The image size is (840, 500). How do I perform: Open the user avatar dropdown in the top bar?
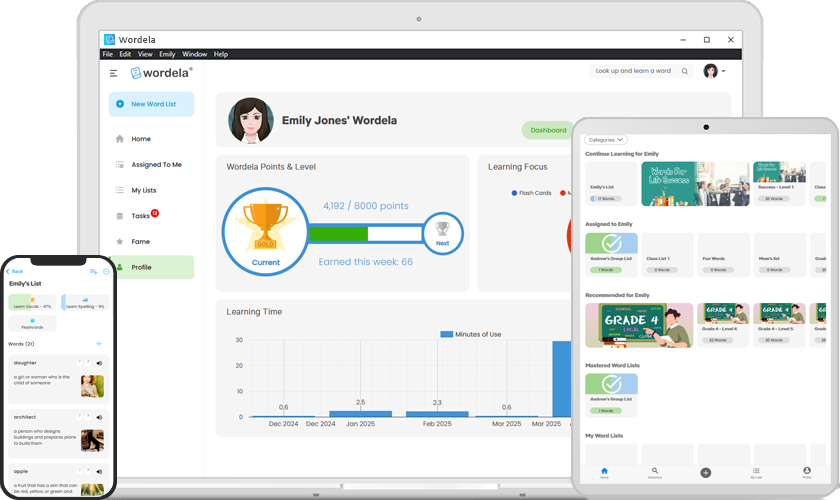pyautogui.click(x=715, y=71)
